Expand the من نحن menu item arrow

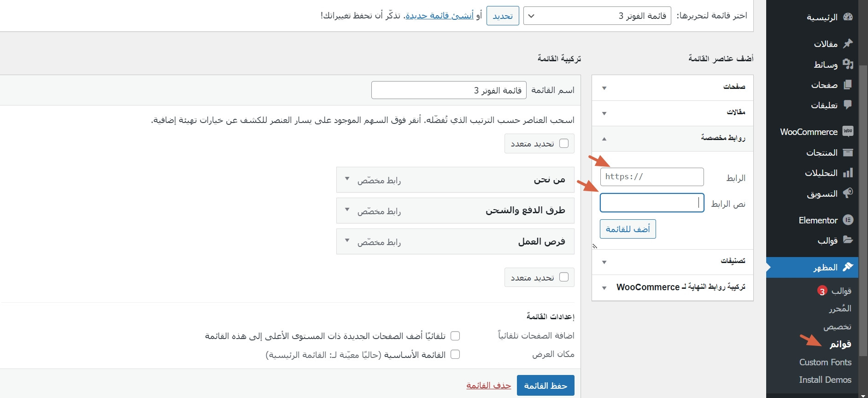pos(347,179)
